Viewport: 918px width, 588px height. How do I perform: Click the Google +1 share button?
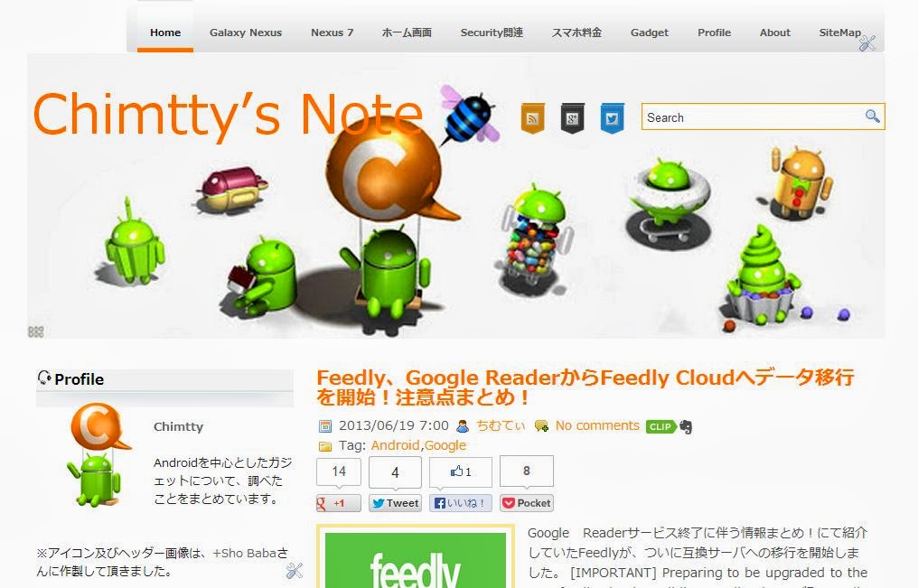339,503
